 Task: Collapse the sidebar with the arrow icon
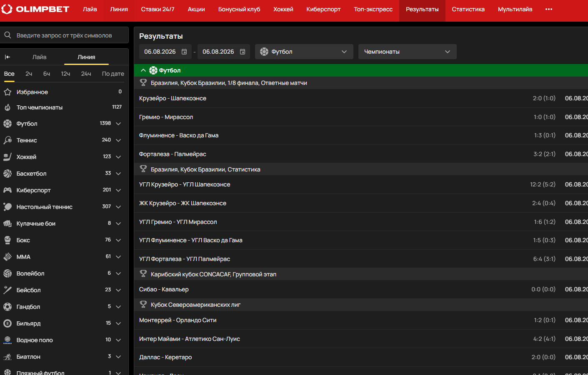(8, 57)
